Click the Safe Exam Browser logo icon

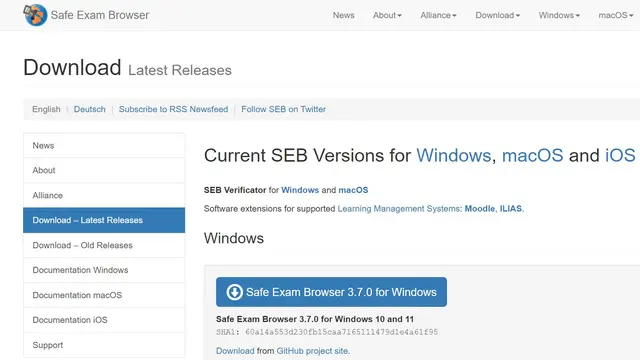point(35,15)
